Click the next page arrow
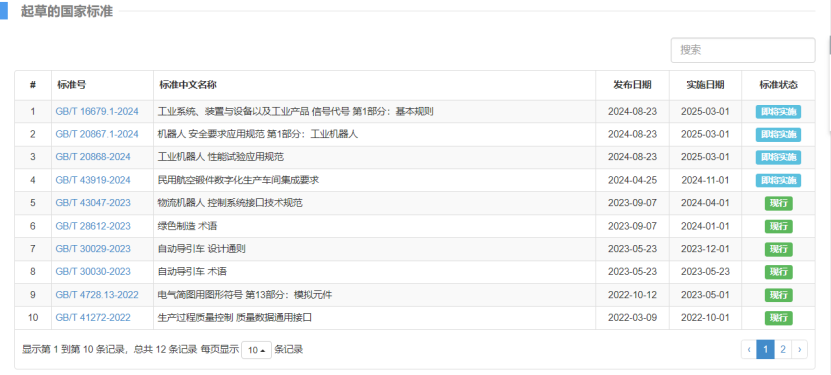This screenshot has height=375, width=831. 799,350
